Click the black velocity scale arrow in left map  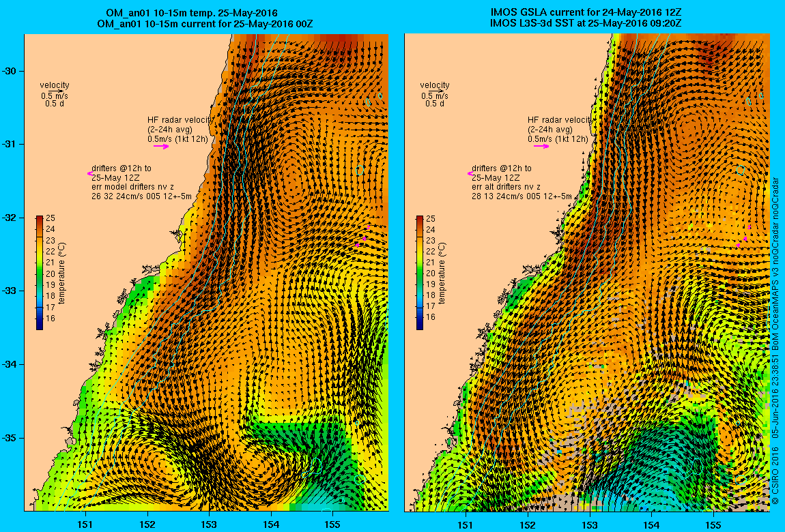(57, 91)
